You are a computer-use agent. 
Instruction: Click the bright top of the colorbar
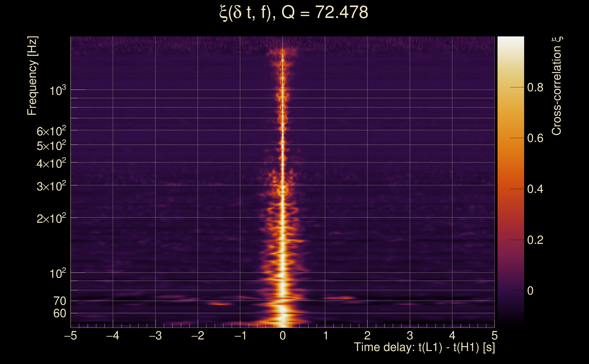[x=510, y=41]
